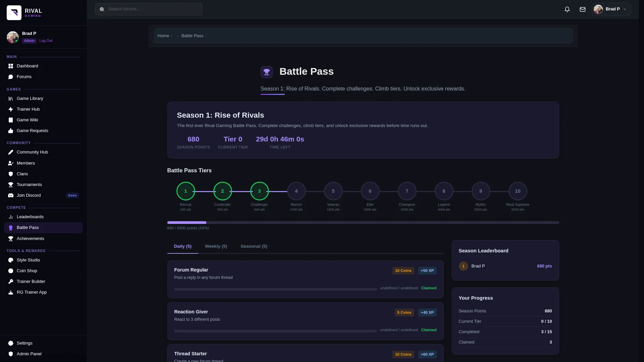Click the Log Out link

pyautogui.click(x=46, y=41)
